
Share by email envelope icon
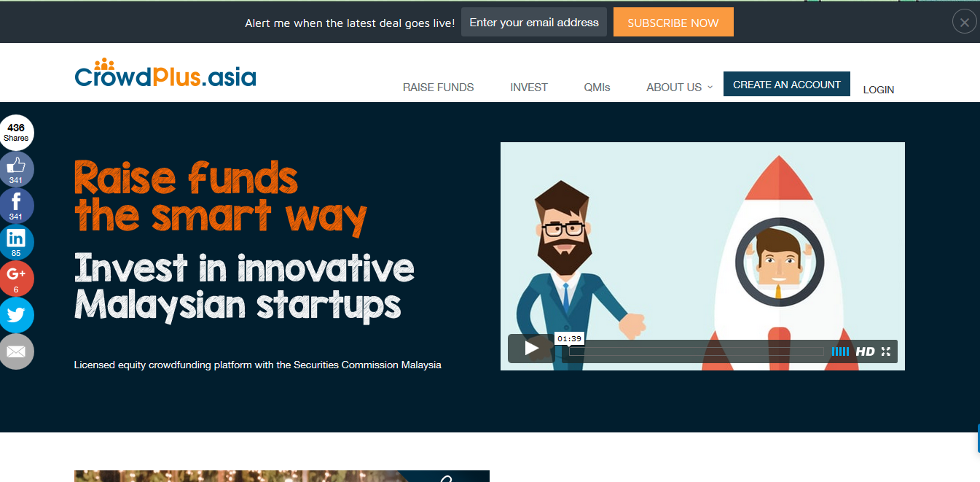[16, 351]
